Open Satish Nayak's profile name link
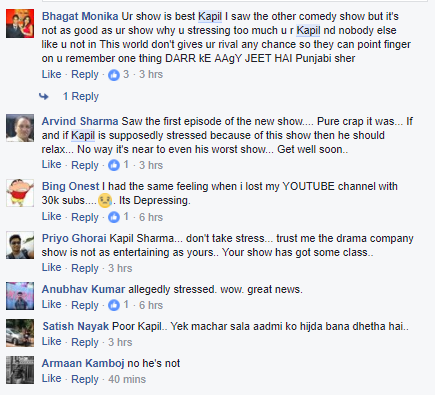The image size is (435, 395). [x=75, y=326]
